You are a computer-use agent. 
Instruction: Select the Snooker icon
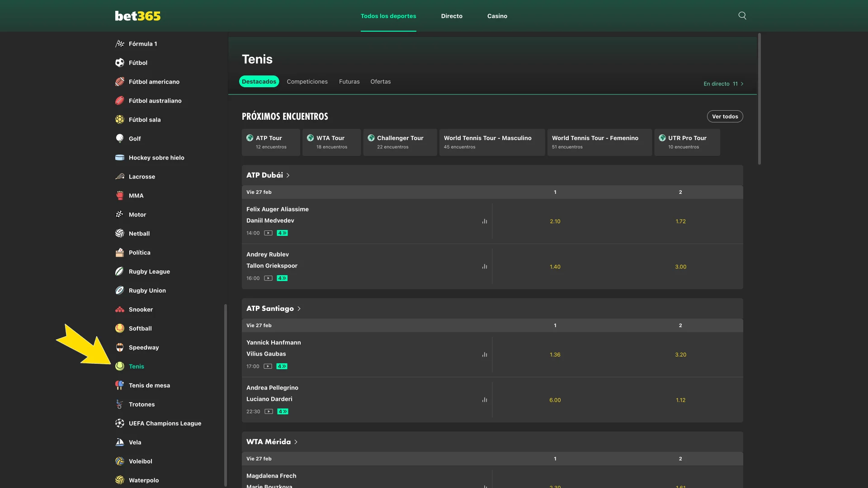coord(119,310)
